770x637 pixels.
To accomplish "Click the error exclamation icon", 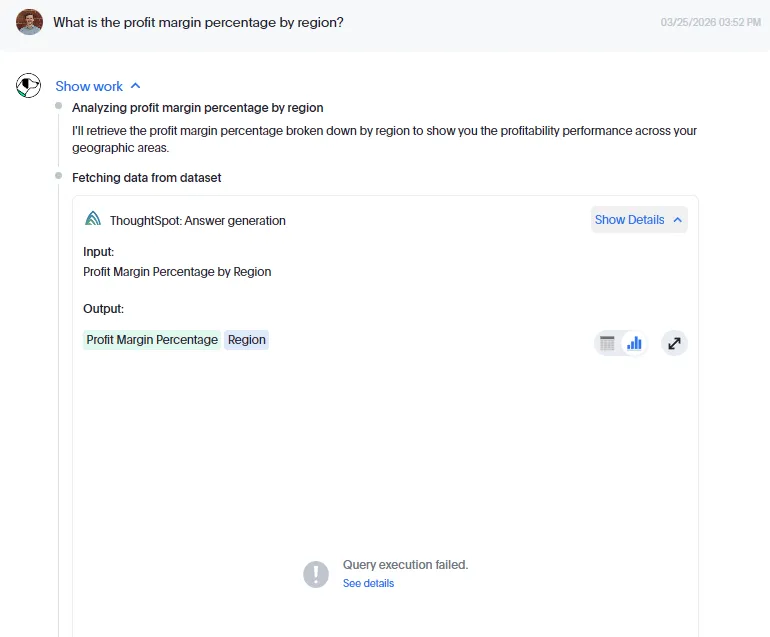I will (x=316, y=573).
